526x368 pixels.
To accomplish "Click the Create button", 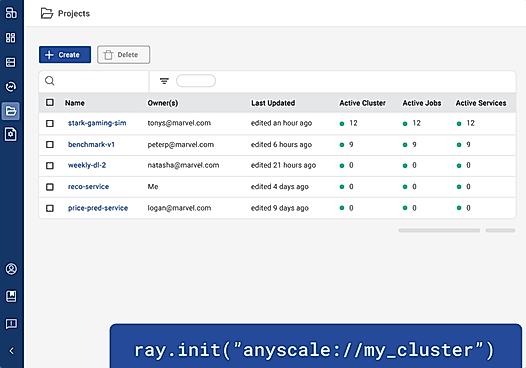I will coord(65,55).
